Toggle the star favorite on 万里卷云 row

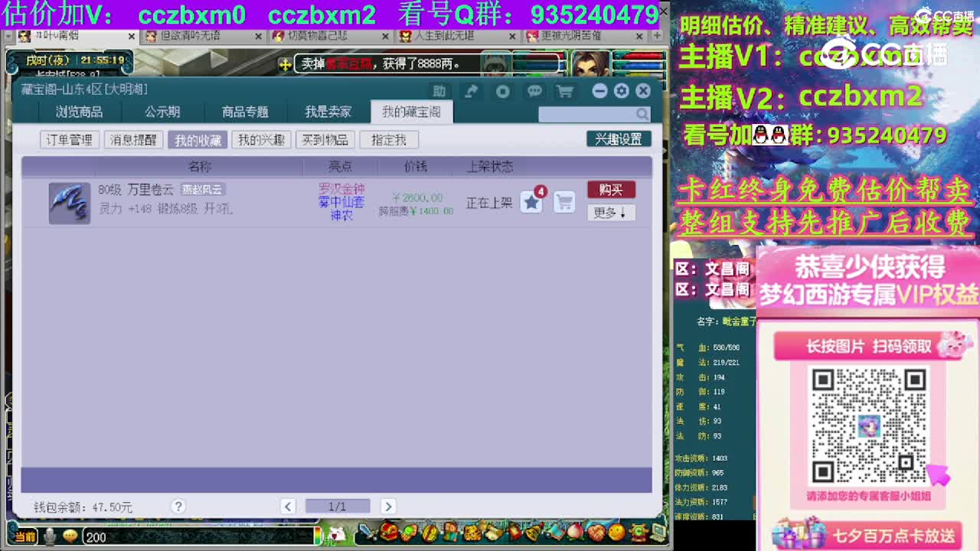[x=531, y=202]
